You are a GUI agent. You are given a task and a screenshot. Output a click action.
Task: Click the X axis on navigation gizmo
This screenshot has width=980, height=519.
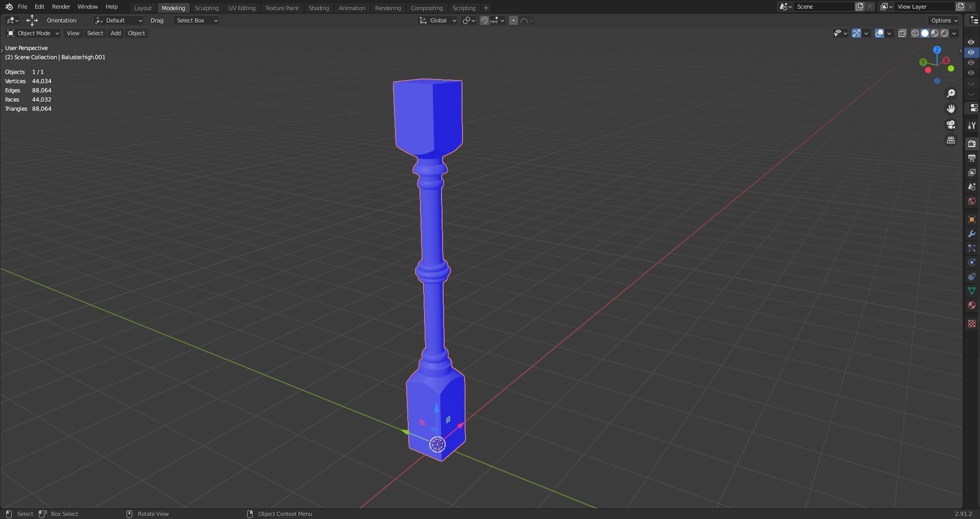point(946,61)
